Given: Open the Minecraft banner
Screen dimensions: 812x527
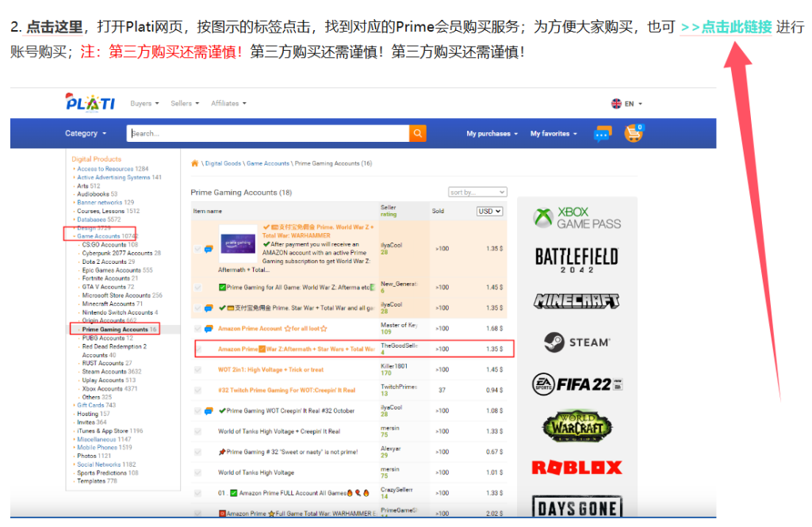Looking at the screenshot, I should pyautogui.click(x=576, y=301).
